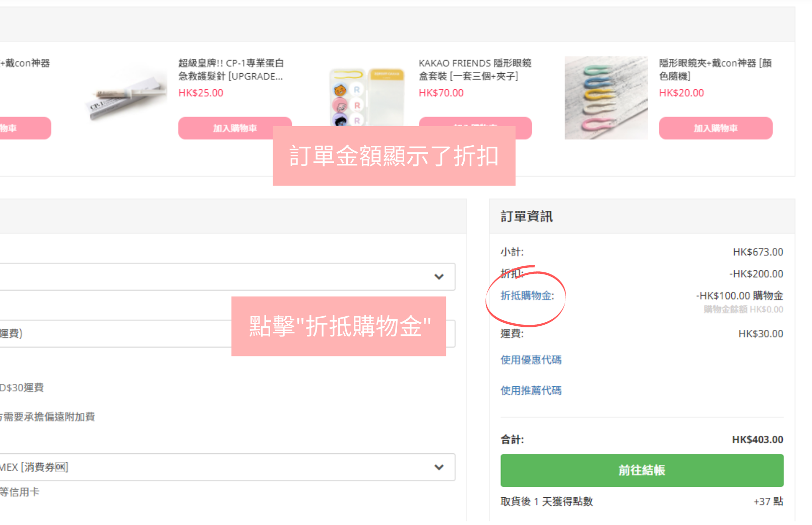812x525 pixels.
Task: Click the partially visible leftmost add-to-cart button
Action: point(24,128)
